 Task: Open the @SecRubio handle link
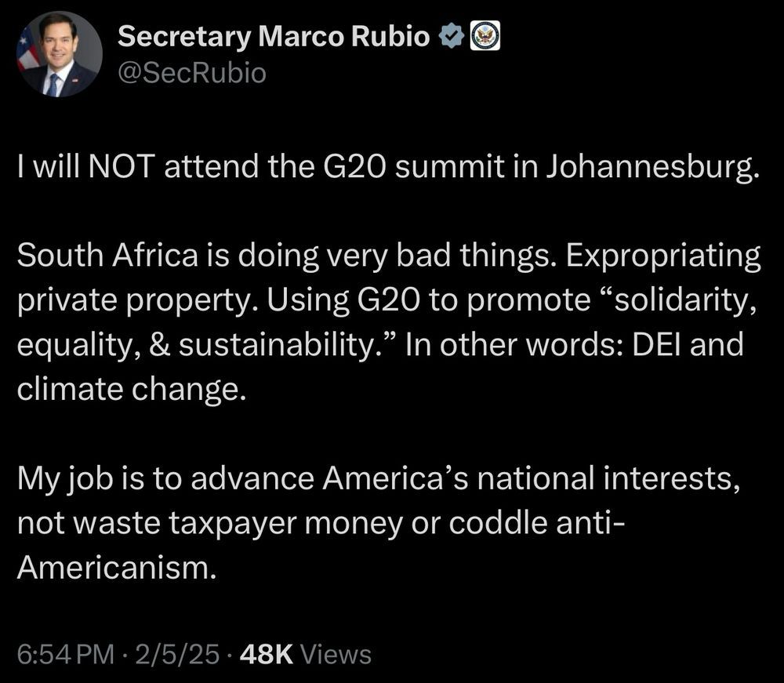[192, 74]
